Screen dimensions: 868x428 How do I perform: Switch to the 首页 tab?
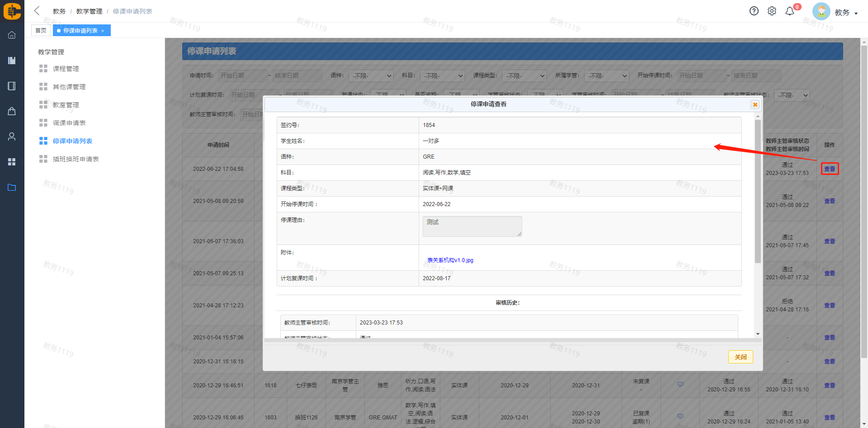[x=41, y=30]
